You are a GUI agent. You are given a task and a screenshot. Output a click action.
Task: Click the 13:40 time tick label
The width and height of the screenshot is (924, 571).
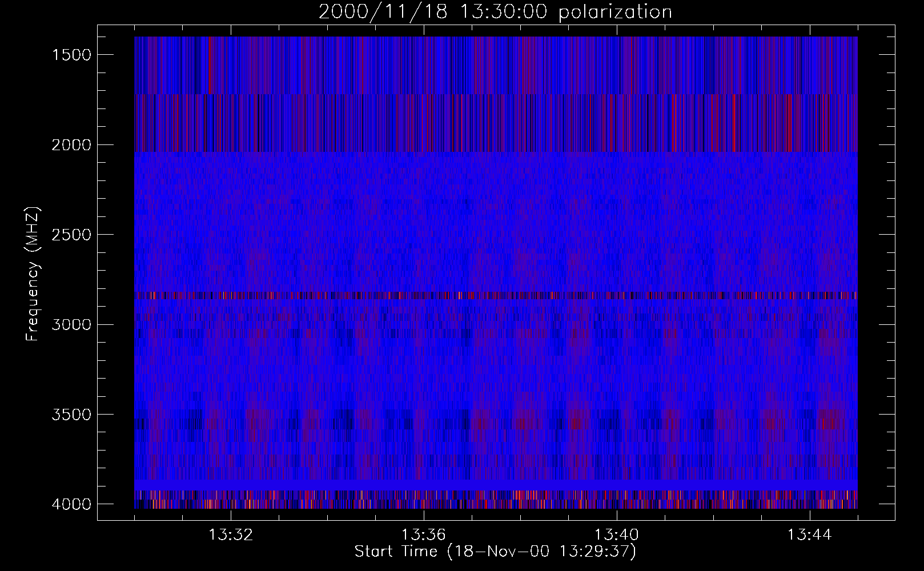coord(617,535)
